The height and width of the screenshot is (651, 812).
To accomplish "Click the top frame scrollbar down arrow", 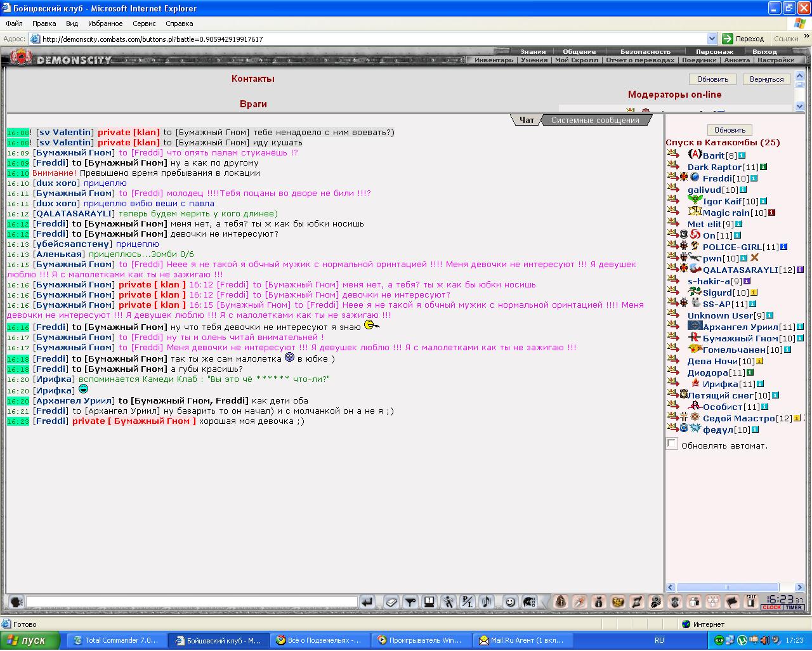I will pyautogui.click(x=799, y=107).
